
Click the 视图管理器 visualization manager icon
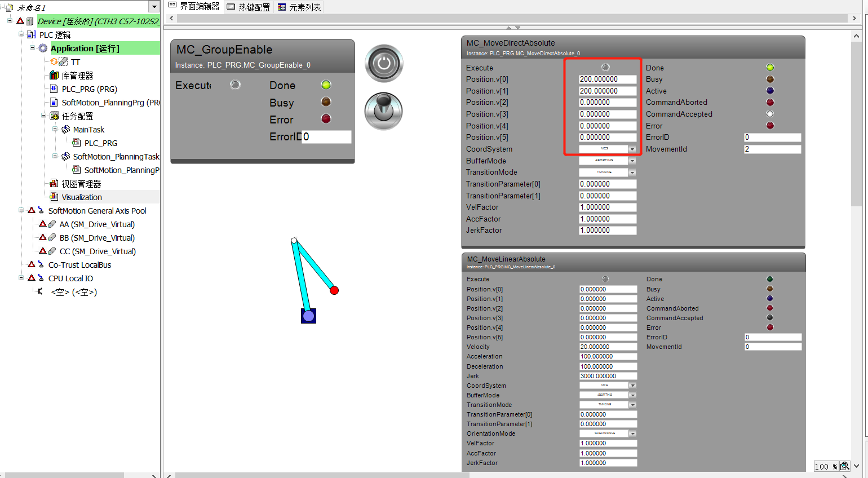54,184
